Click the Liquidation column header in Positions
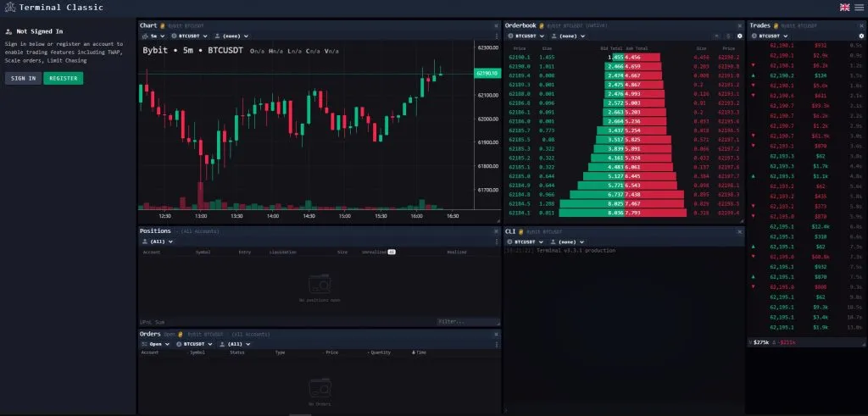868x416 pixels. click(283, 252)
